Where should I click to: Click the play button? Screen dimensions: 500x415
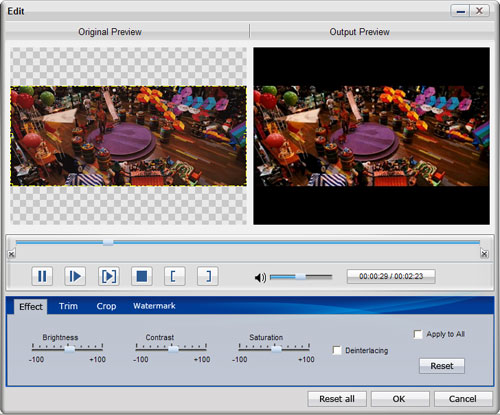click(x=75, y=276)
